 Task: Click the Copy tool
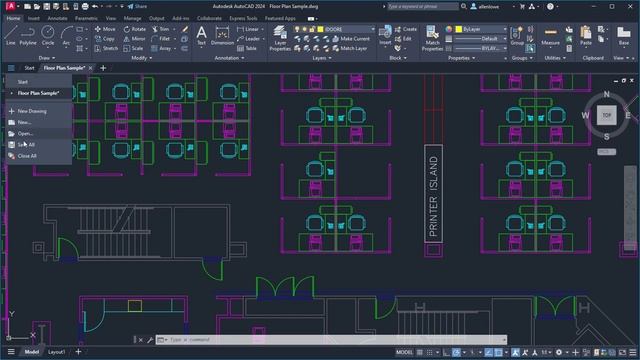point(104,39)
